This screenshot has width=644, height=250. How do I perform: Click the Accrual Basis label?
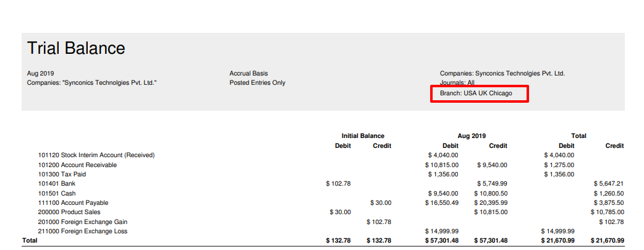click(x=248, y=74)
